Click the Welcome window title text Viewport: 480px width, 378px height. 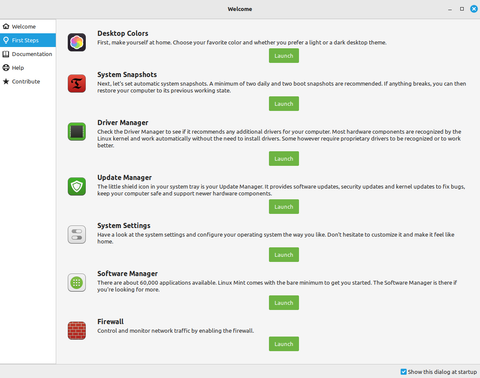tap(240, 9)
